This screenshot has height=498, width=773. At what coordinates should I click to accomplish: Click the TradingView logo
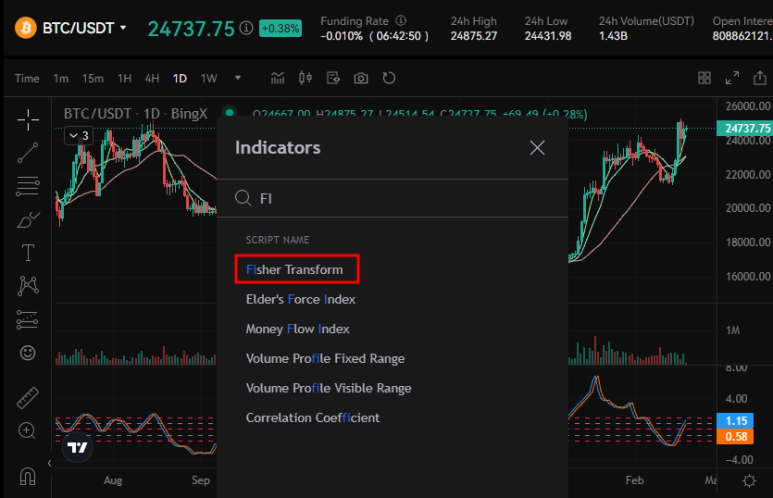coord(77,448)
